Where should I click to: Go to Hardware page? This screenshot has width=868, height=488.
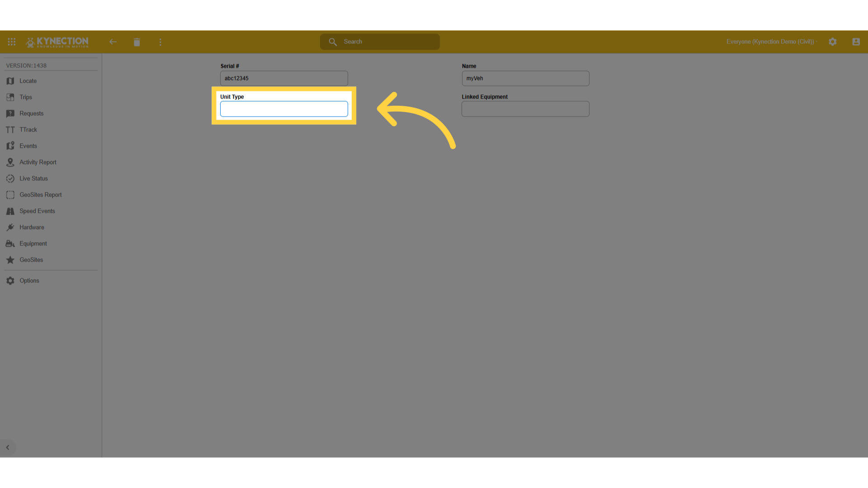(x=32, y=227)
